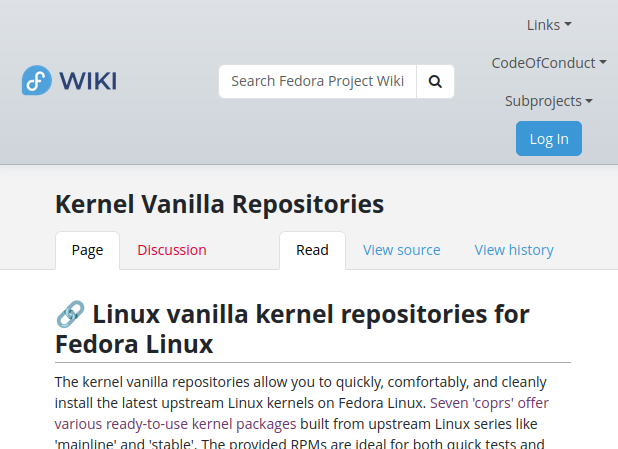This screenshot has width=618, height=449.
Task: Click the Kernel Vanilla Repositories page title
Action: point(219,204)
